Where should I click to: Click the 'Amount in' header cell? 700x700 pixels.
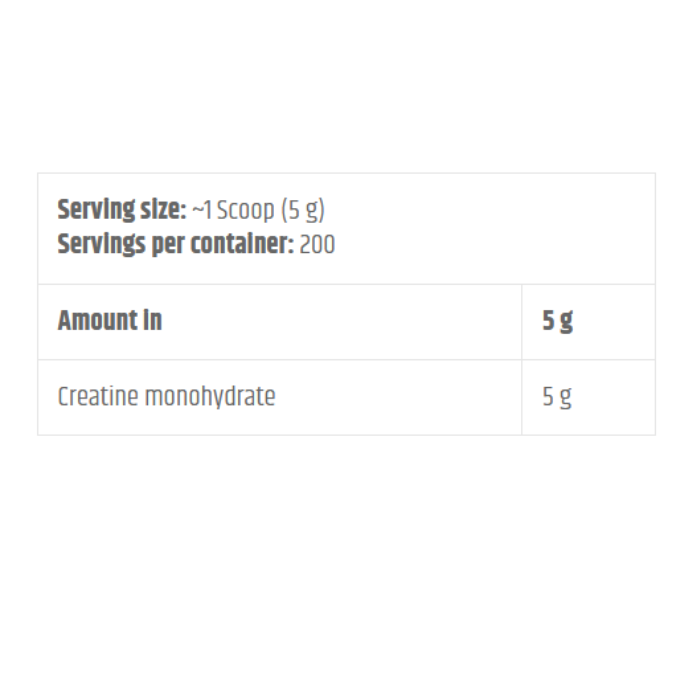tap(280, 321)
